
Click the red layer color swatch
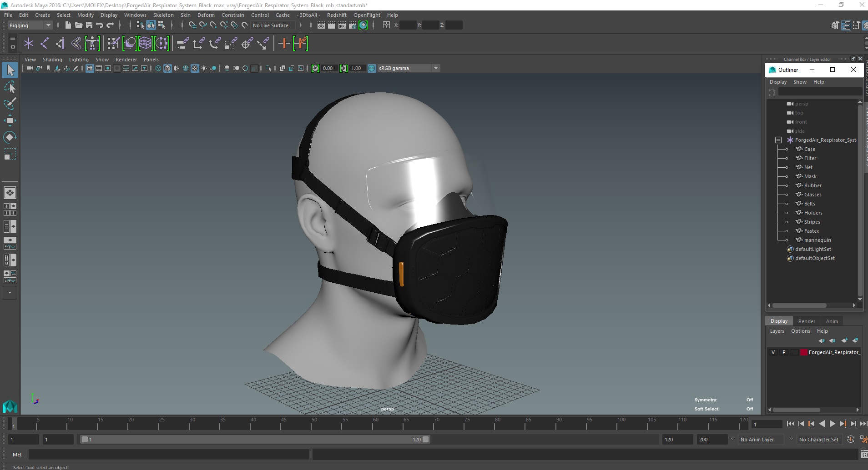804,352
